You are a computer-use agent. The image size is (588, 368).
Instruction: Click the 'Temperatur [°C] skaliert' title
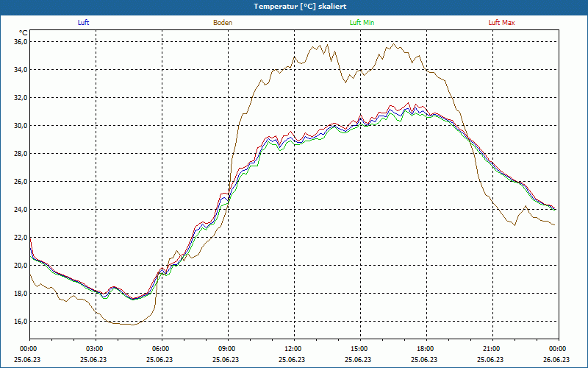[300, 7]
